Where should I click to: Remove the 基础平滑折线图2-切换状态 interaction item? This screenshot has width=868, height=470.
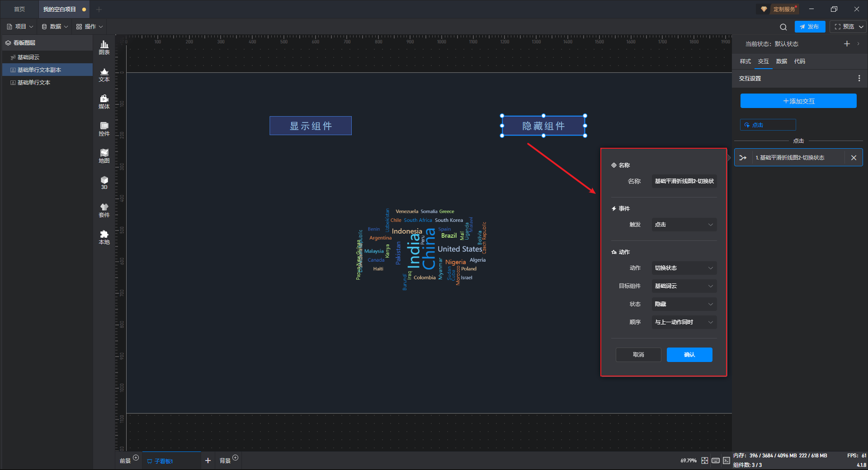click(x=854, y=158)
